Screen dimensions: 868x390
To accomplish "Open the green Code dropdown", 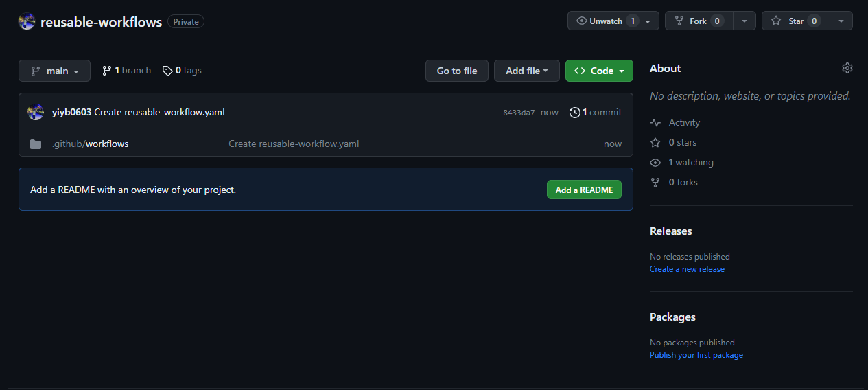I will [x=599, y=71].
